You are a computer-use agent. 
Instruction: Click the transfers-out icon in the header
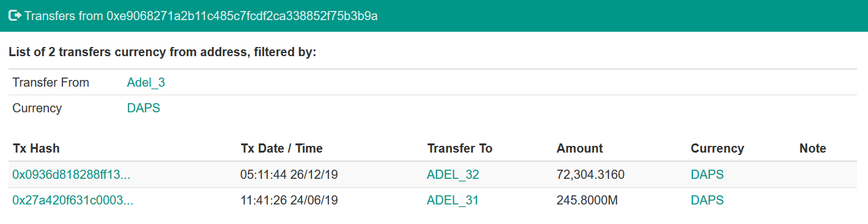15,15
